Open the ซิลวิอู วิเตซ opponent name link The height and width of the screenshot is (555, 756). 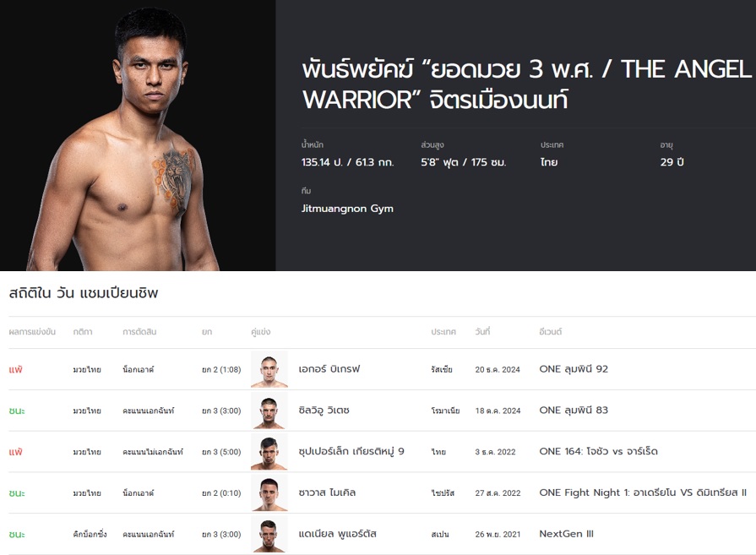point(324,411)
